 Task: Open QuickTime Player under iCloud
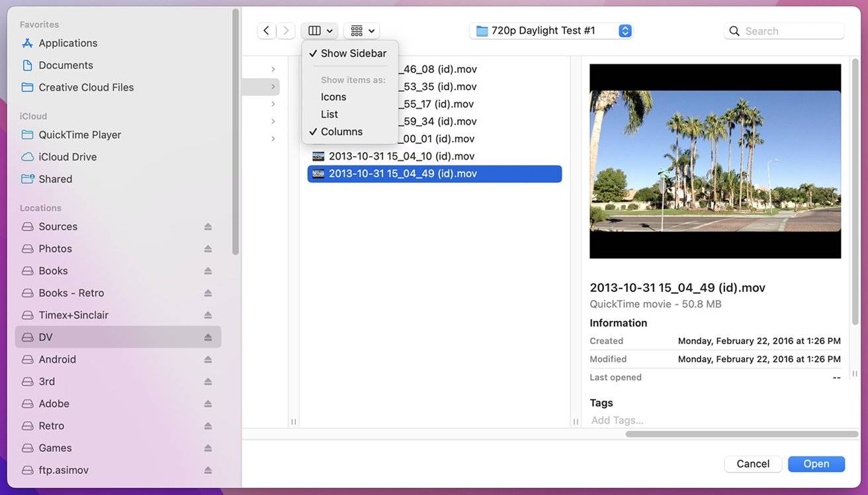[x=118, y=134]
